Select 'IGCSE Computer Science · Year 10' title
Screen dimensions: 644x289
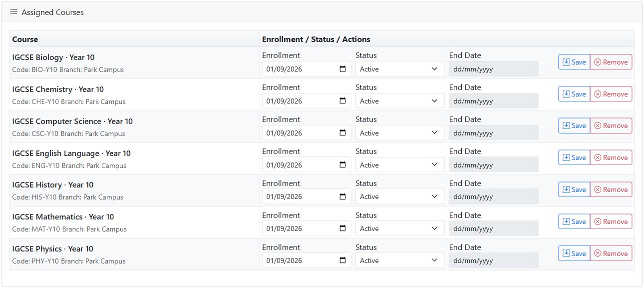click(x=72, y=121)
